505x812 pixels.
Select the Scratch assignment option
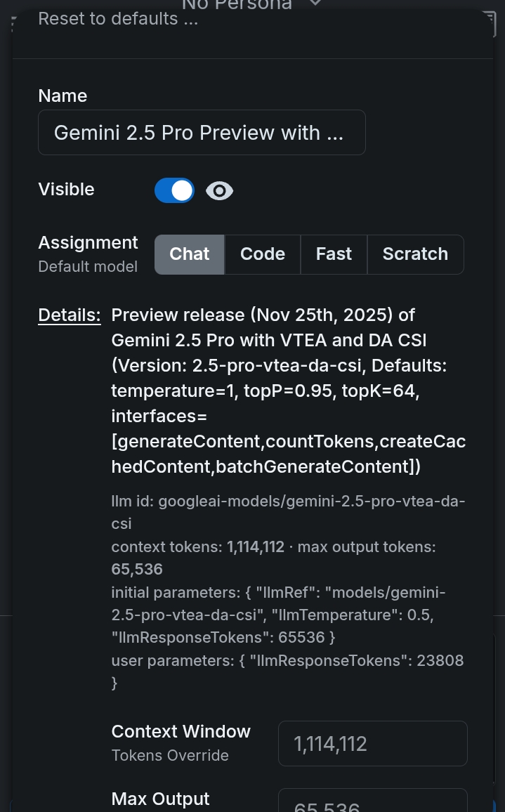[415, 254]
